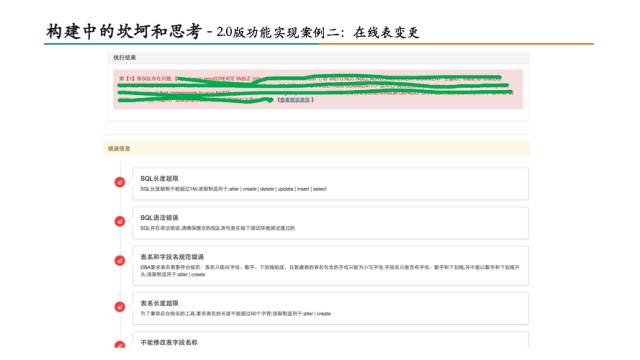Viewport: 640px width, 360px height.
Task: Click the 执行结果 panel header
Action: coord(318,58)
